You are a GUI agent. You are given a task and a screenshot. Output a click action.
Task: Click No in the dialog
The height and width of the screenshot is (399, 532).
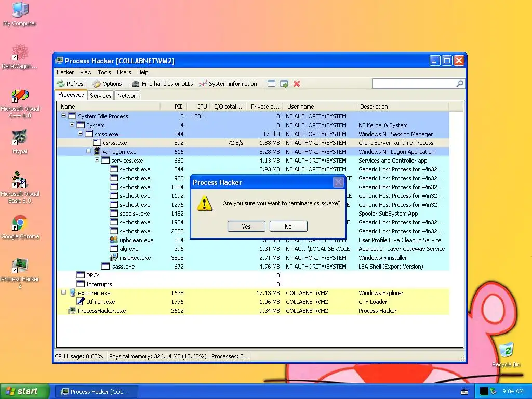[x=288, y=227]
